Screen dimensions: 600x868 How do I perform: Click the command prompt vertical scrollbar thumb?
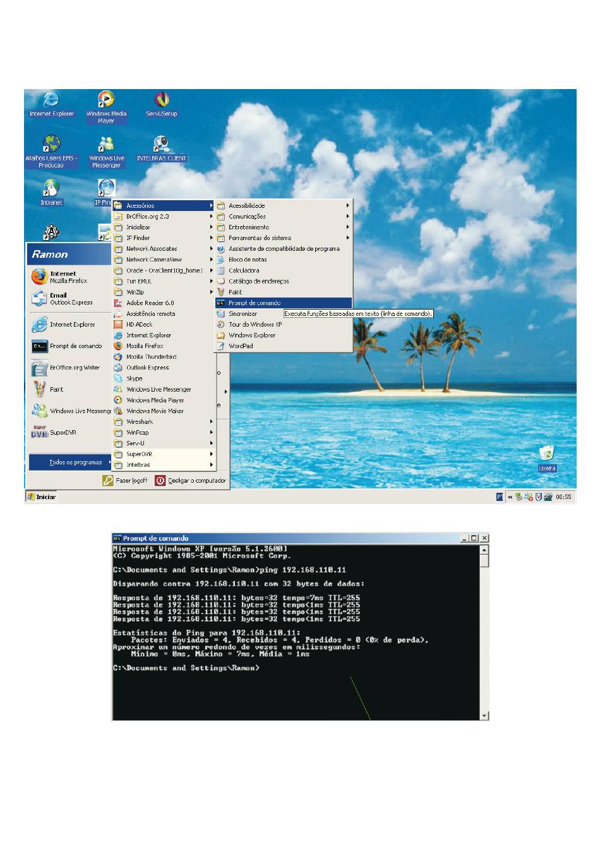[484, 560]
